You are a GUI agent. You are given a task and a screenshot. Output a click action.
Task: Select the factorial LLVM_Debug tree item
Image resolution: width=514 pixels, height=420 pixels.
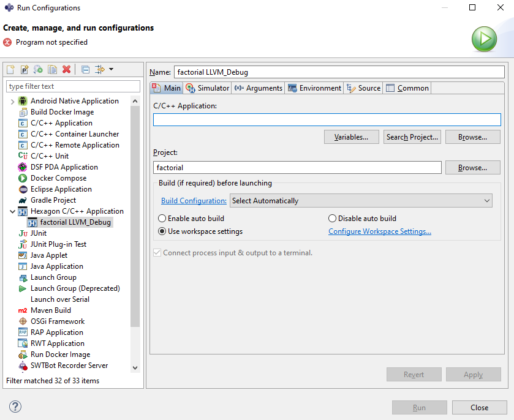(x=70, y=222)
